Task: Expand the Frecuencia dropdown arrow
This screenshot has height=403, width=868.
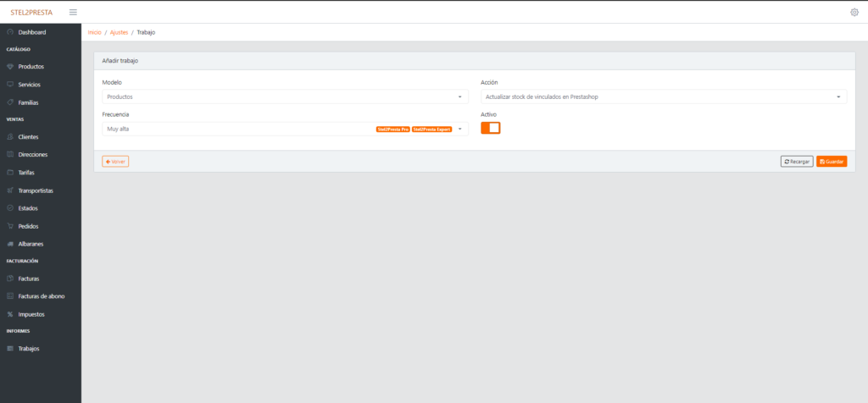Action: click(459, 129)
